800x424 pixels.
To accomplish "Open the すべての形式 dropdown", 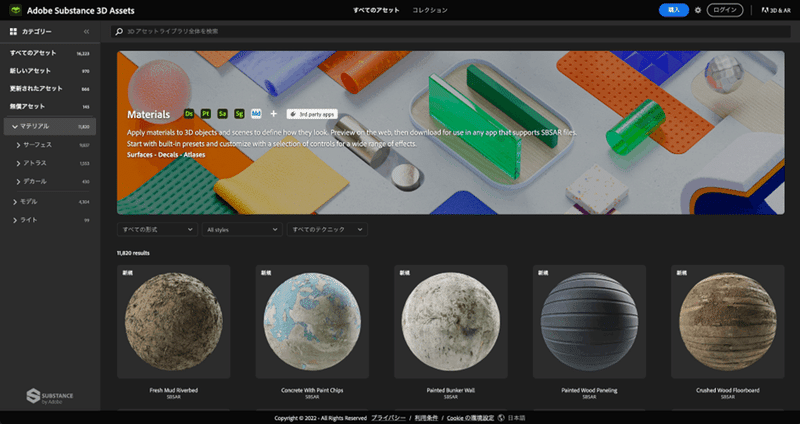I will coord(157,230).
